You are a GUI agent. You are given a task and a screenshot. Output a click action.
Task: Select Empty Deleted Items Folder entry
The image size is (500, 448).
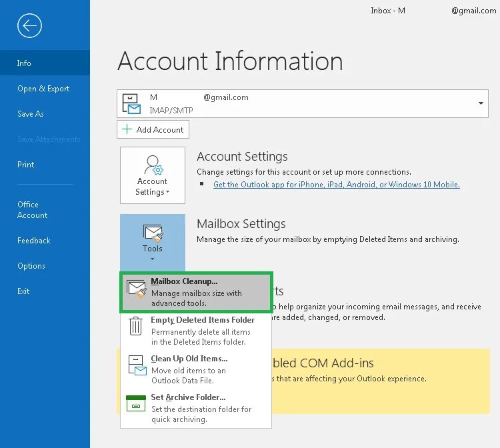(196, 331)
